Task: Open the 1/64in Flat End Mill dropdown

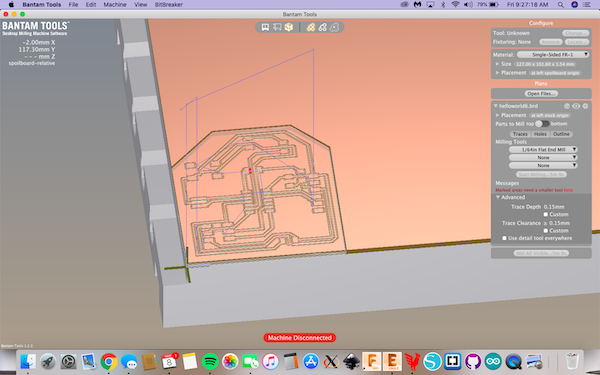Action: (x=543, y=150)
